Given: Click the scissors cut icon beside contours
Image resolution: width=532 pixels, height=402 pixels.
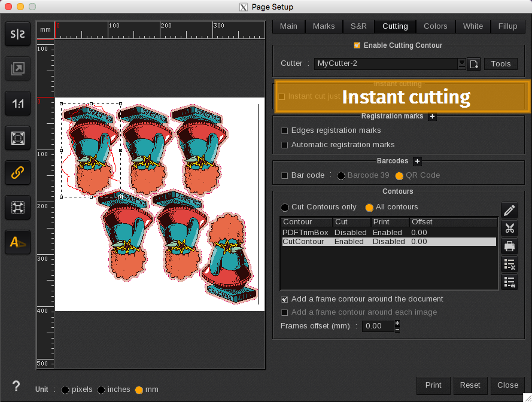Looking at the screenshot, I should 509,228.
